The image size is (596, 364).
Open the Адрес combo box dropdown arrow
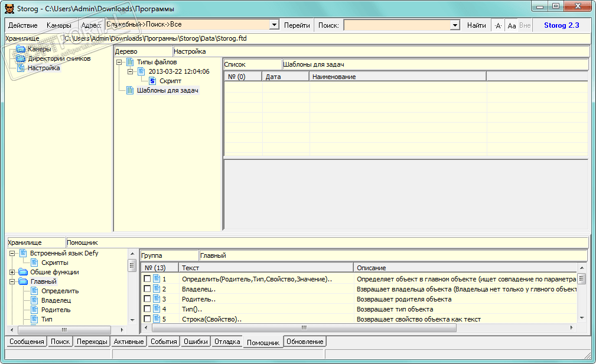(275, 25)
